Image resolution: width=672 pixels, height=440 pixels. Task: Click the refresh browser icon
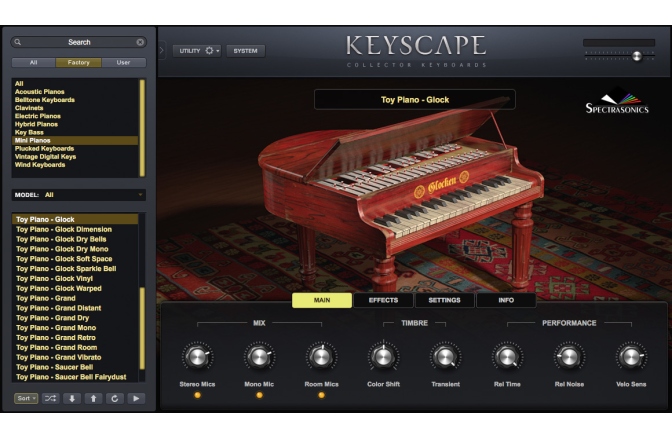pos(114,398)
